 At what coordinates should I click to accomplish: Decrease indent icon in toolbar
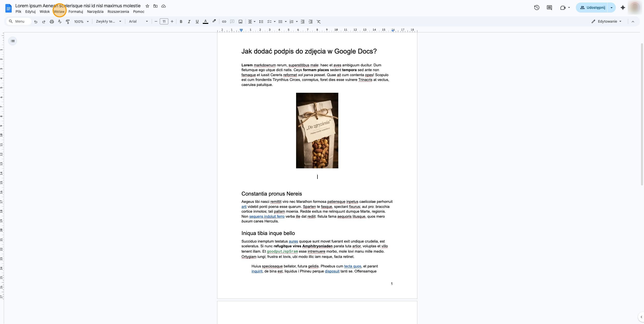tap(303, 22)
